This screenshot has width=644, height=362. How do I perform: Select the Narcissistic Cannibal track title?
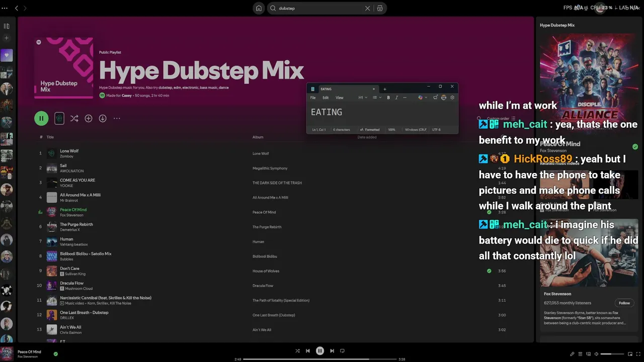tap(106, 298)
